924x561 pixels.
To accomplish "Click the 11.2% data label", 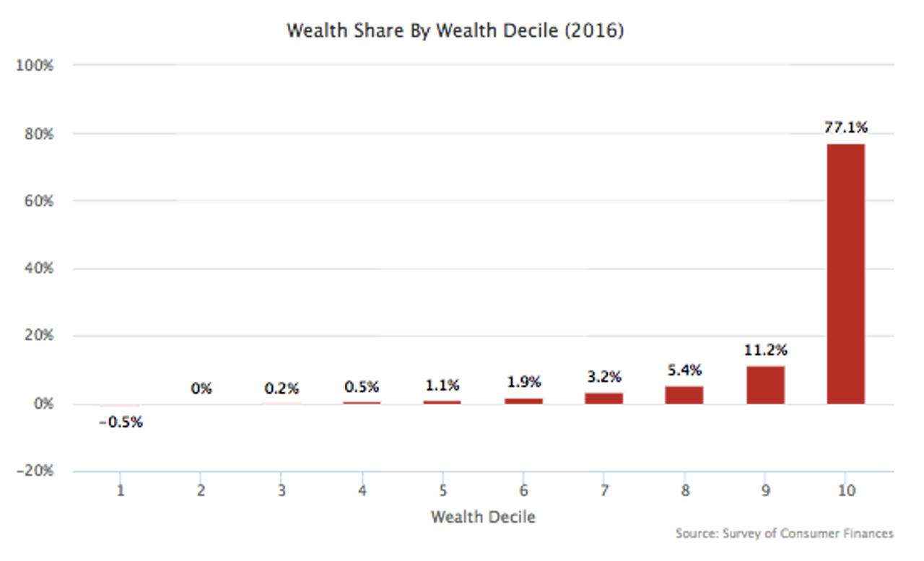I will (x=765, y=351).
